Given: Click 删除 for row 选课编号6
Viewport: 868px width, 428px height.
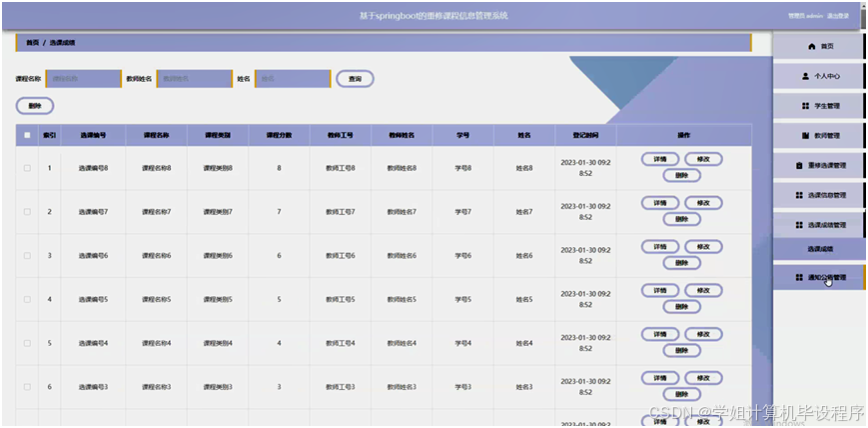Looking at the screenshot, I should point(682,263).
